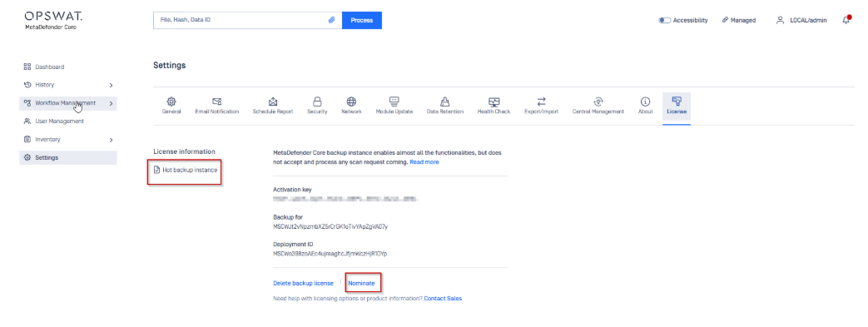This screenshot has height=327, width=868.
Task: Open the Read more link
Action: pos(424,162)
